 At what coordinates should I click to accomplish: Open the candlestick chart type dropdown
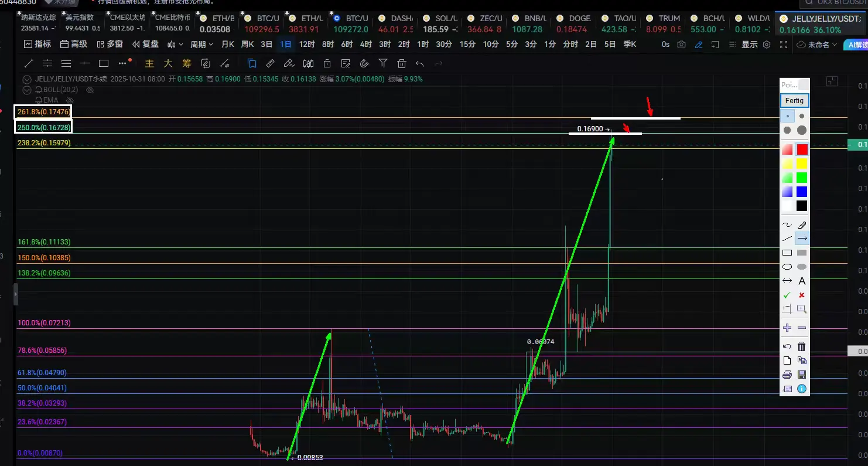coord(175,44)
